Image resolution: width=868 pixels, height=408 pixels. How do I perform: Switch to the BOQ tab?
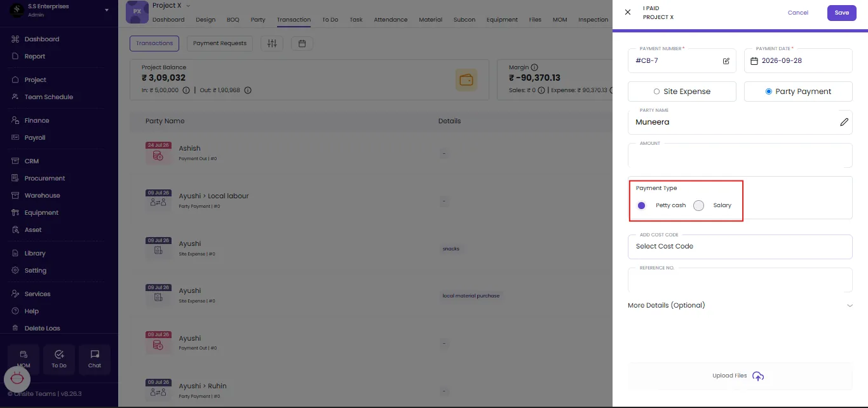coord(233,20)
